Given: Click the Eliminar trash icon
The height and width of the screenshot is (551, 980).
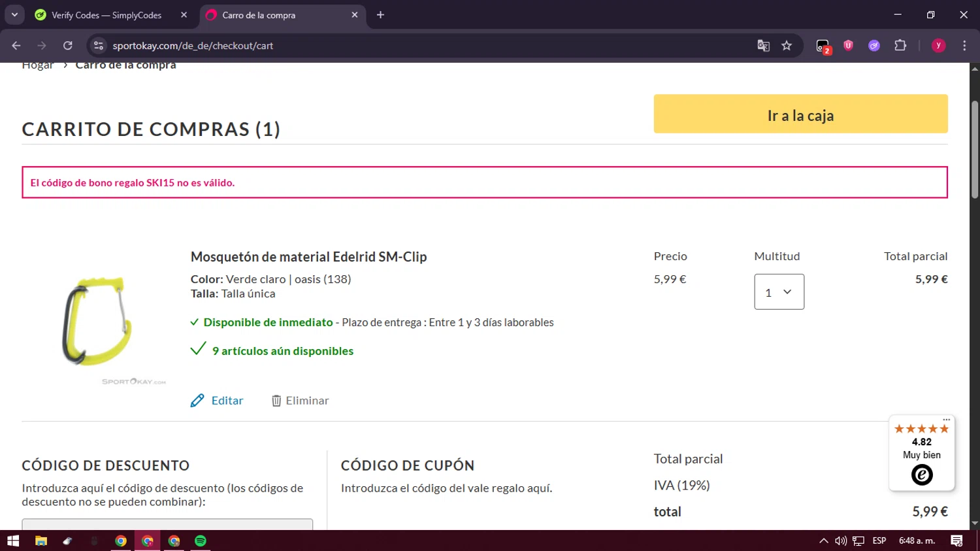Looking at the screenshot, I should pos(276,401).
